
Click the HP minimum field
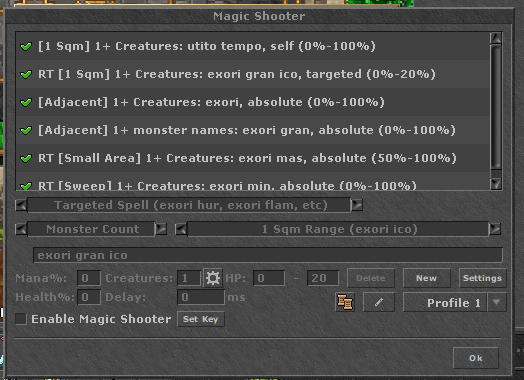pyautogui.click(x=269, y=278)
